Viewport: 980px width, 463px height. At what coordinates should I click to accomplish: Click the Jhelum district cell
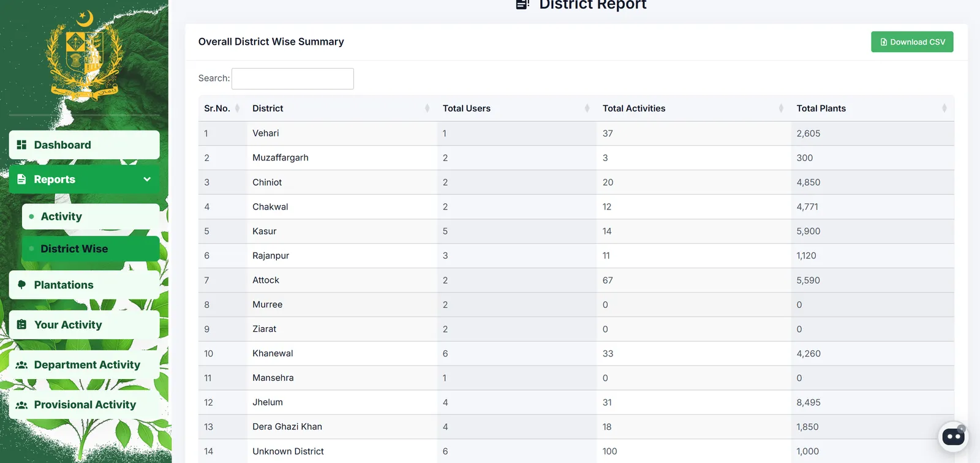point(342,402)
